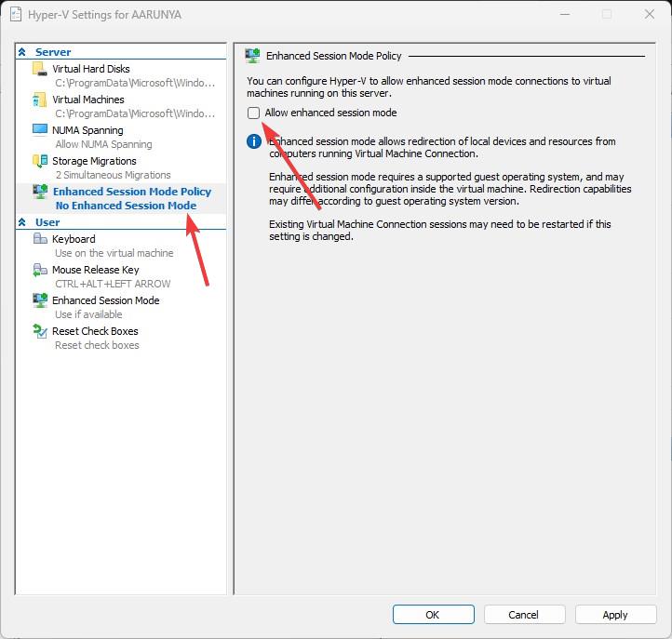Click 'Allow NUMA Spanning' subtext
672x639 pixels.
click(x=103, y=144)
